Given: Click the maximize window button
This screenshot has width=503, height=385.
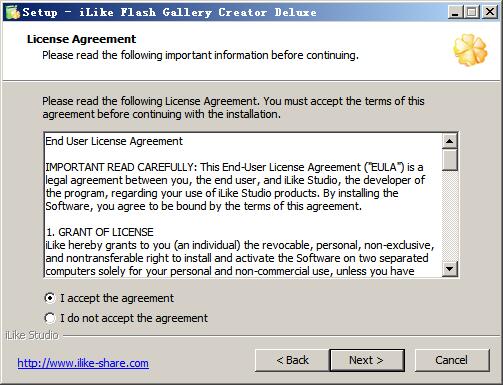Looking at the screenshot, I should [x=472, y=12].
